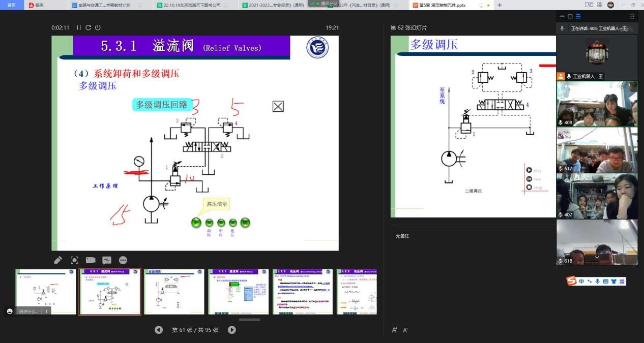Click the green stop square button on slide
Viewport: 644px width, 343px height.
[x=245, y=223]
